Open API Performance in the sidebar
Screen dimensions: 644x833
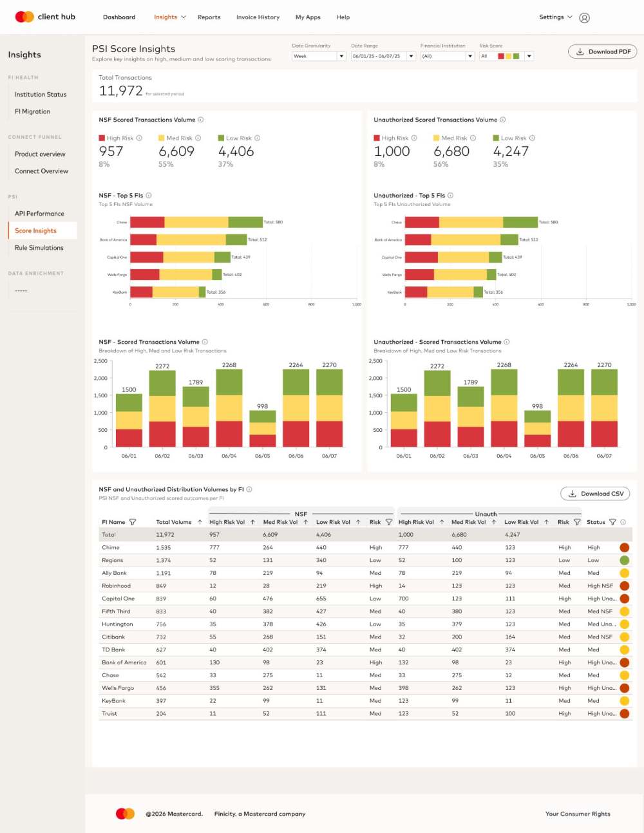pos(39,214)
